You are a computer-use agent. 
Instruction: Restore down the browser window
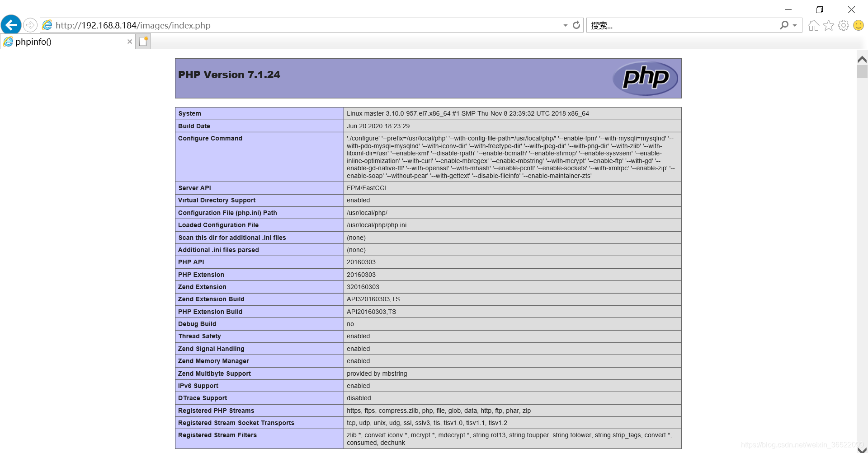819,9
